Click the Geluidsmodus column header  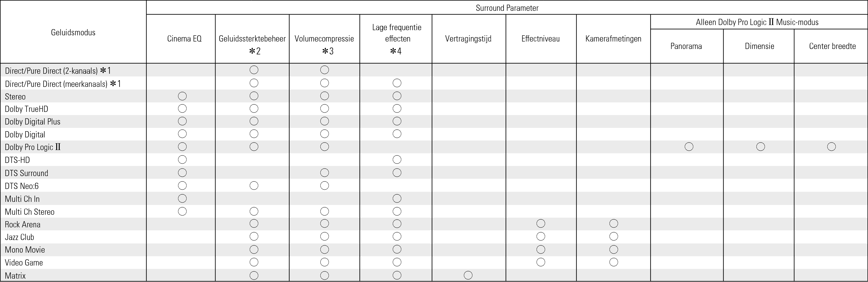point(73,32)
